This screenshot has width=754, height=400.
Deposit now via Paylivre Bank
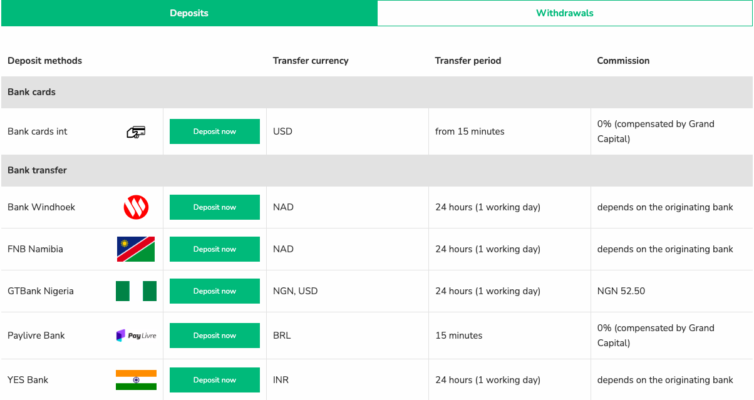(214, 336)
